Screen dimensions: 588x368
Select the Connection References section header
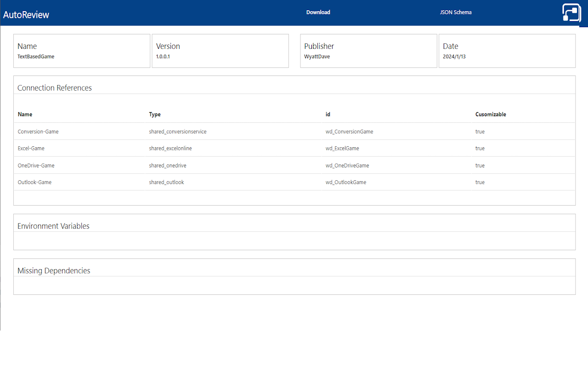coord(54,87)
